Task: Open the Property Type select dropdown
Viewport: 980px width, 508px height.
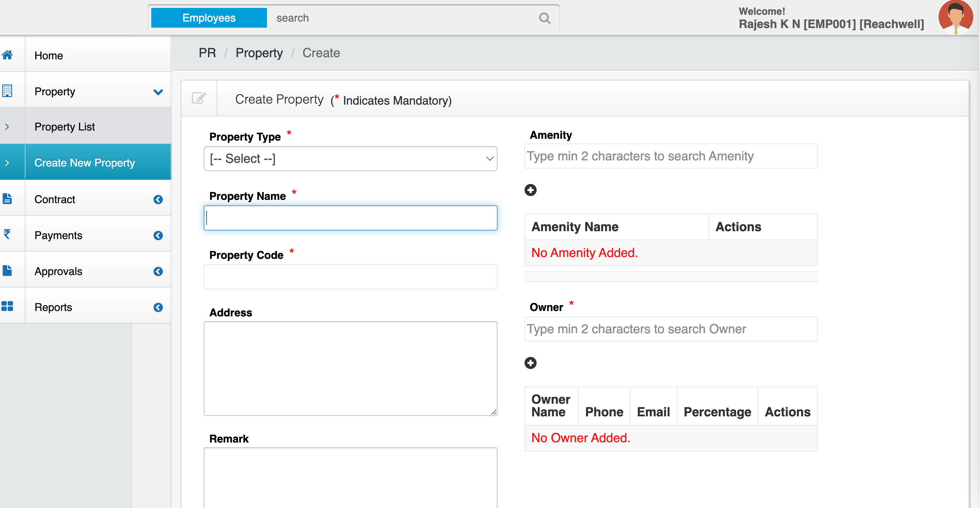Action: (350, 159)
